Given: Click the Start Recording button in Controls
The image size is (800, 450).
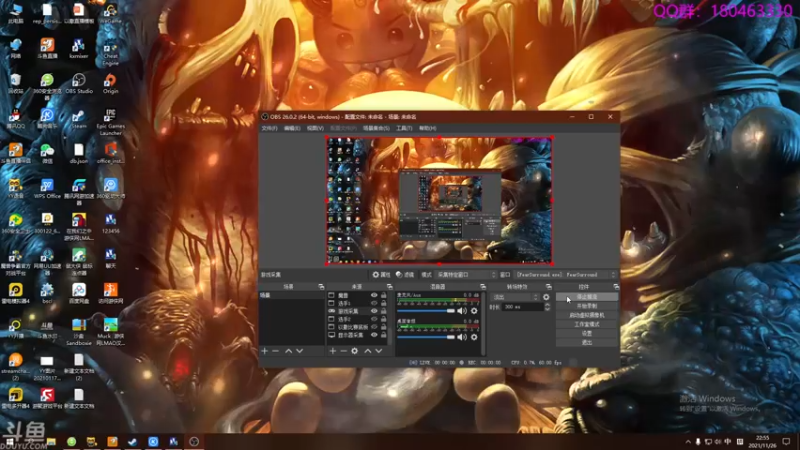Looking at the screenshot, I should [x=587, y=306].
